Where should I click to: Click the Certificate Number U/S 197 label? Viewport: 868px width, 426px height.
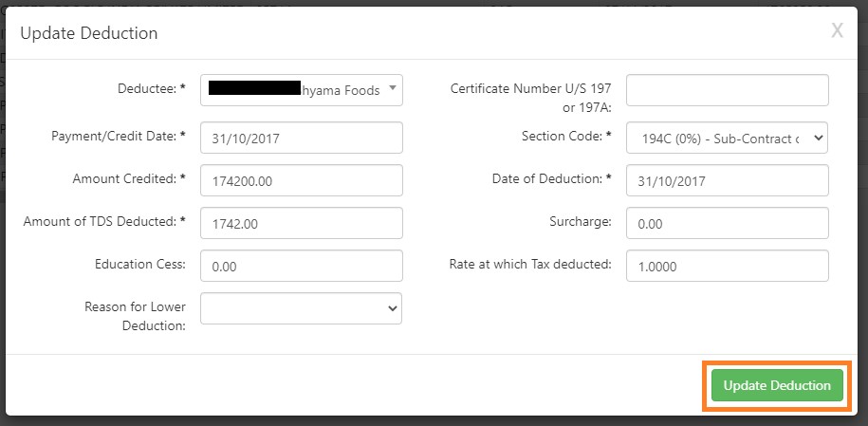coord(531,98)
